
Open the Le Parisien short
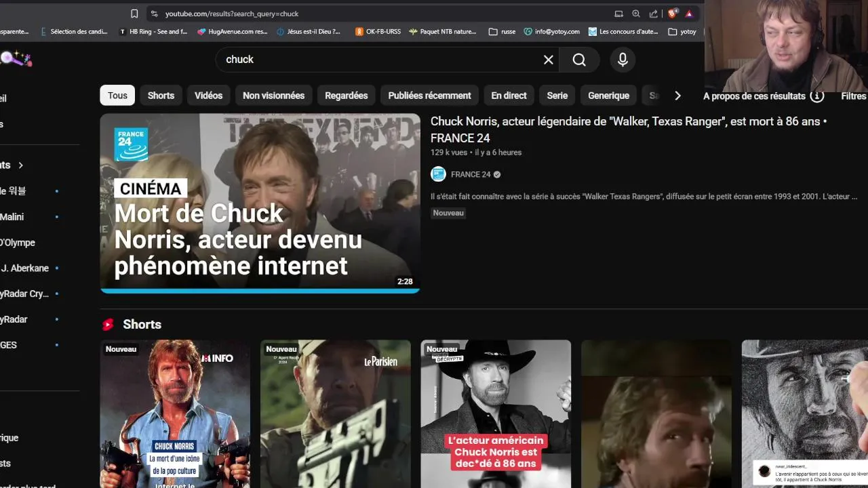pyautogui.click(x=336, y=413)
